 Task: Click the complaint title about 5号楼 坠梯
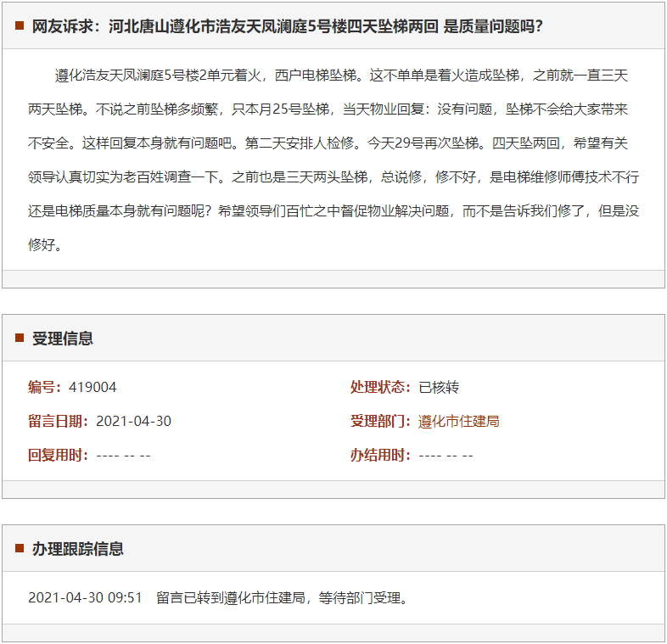point(287,25)
